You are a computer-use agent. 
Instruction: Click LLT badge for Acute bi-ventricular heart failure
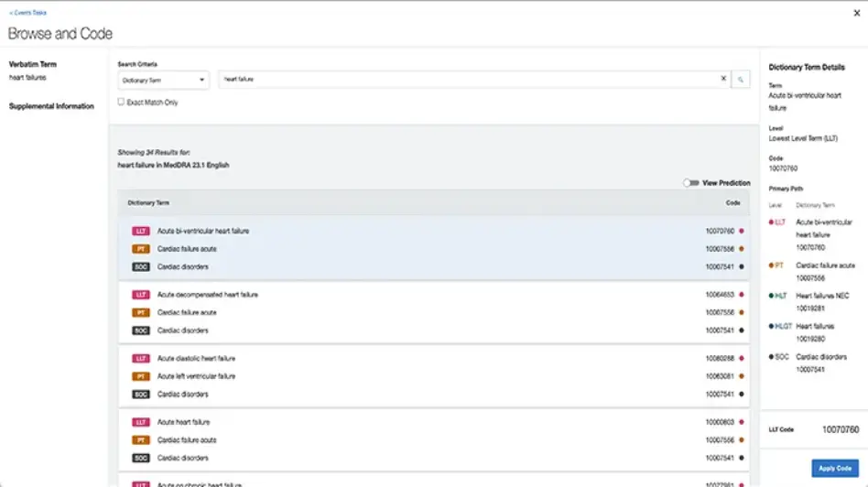(140, 231)
